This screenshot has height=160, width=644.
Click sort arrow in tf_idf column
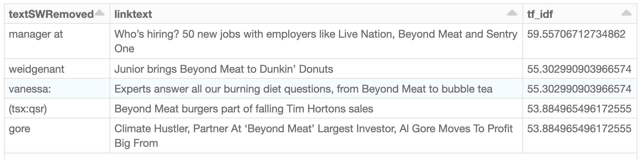coord(626,13)
